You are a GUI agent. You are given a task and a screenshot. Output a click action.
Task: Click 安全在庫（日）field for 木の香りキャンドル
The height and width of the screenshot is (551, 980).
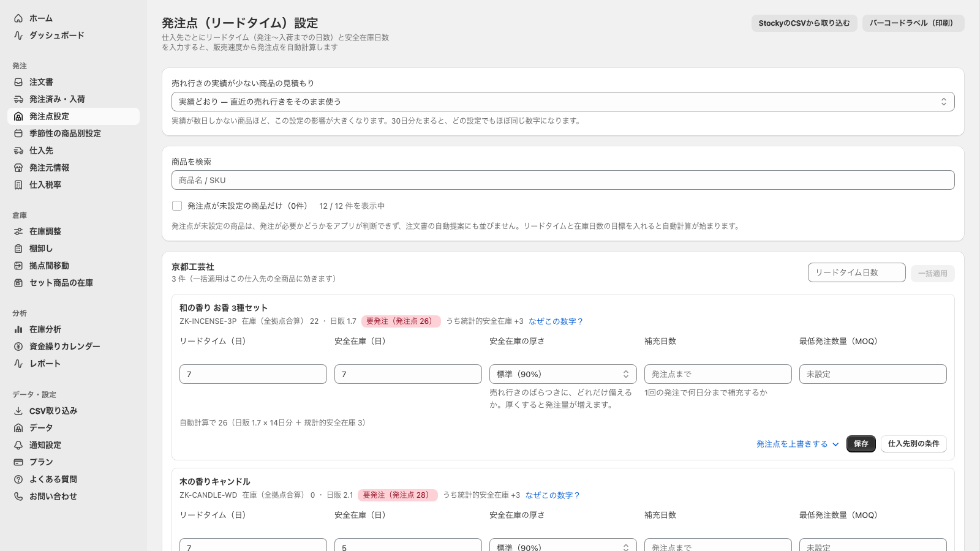pyautogui.click(x=408, y=546)
